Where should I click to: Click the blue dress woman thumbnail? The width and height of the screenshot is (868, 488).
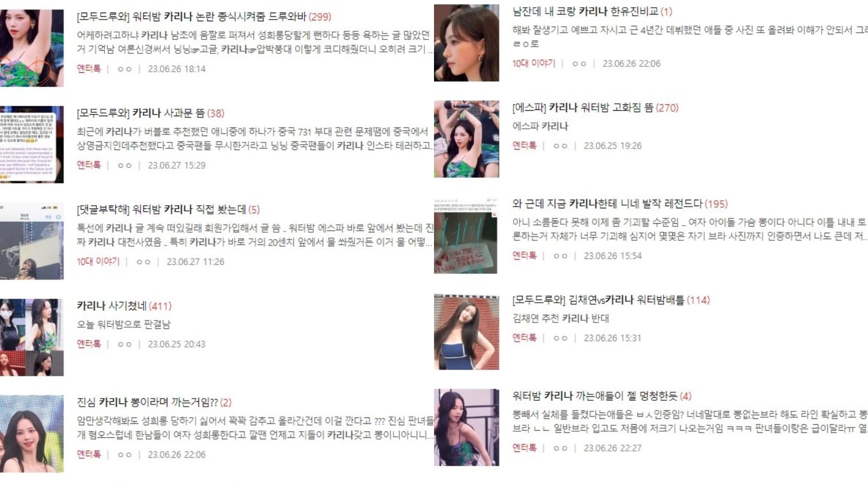(467, 332)
